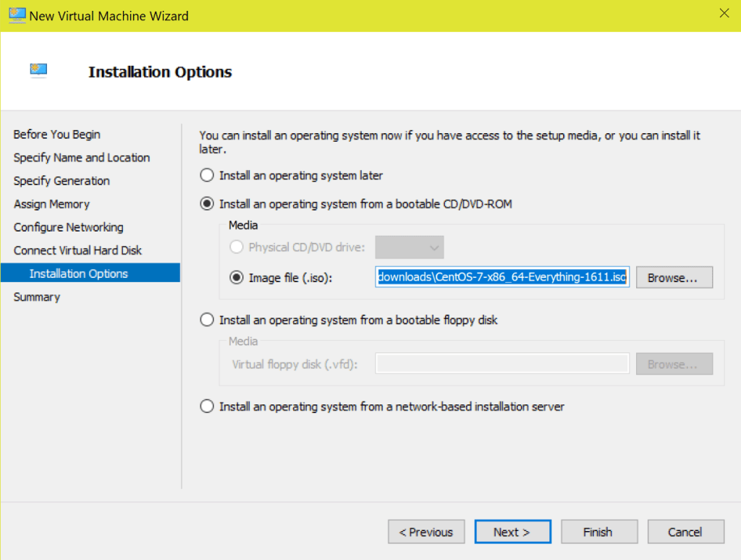Open Configure Networking step
Screen dimensions: 741x560
click(x=68, y=226)
